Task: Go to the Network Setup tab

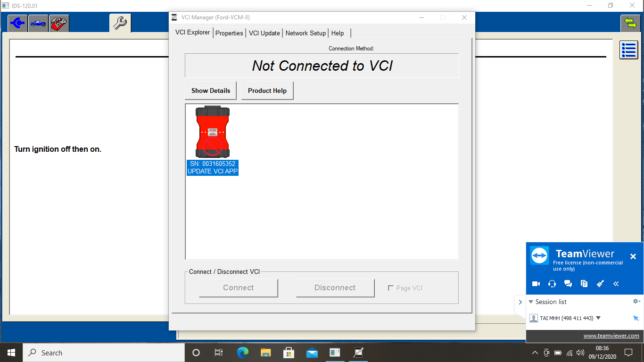Action: tap(306, 33)
